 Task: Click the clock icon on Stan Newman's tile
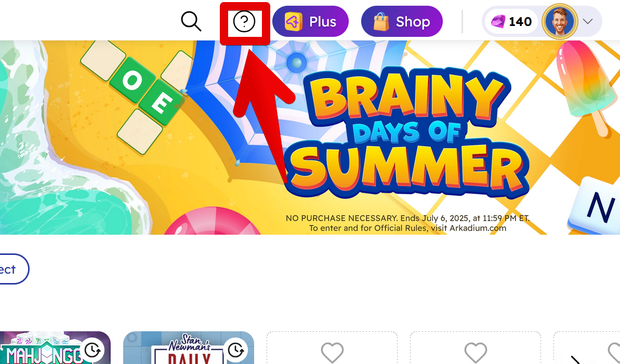236,350
